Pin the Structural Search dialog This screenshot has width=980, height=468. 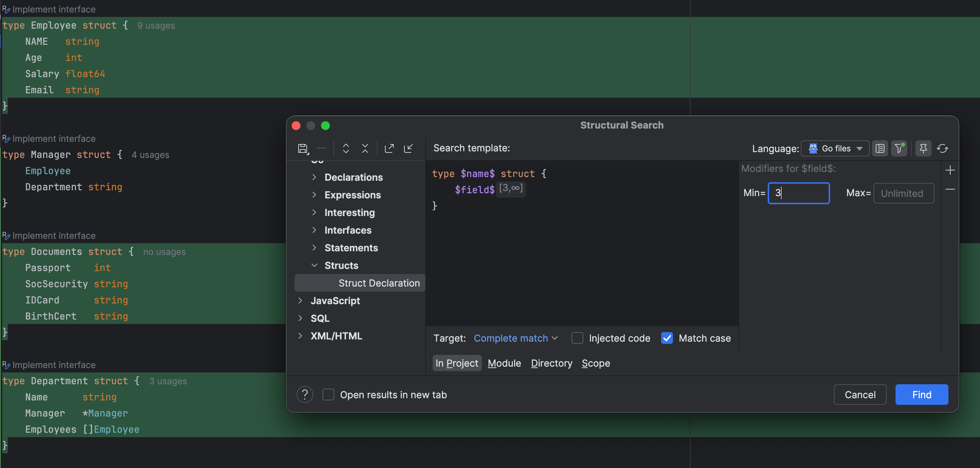pyautogui.click(x=923, y=148)
